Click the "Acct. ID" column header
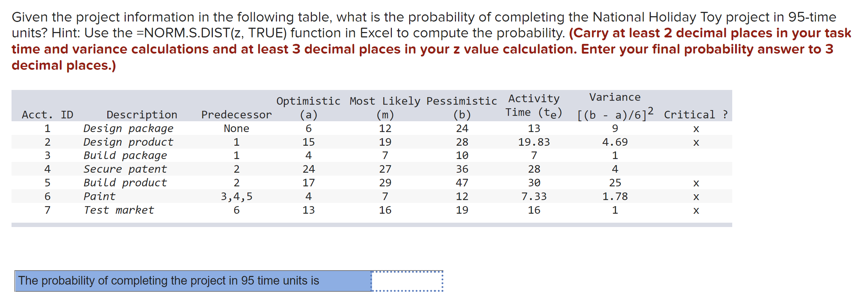The image size is (868, 304). (47, 114)
